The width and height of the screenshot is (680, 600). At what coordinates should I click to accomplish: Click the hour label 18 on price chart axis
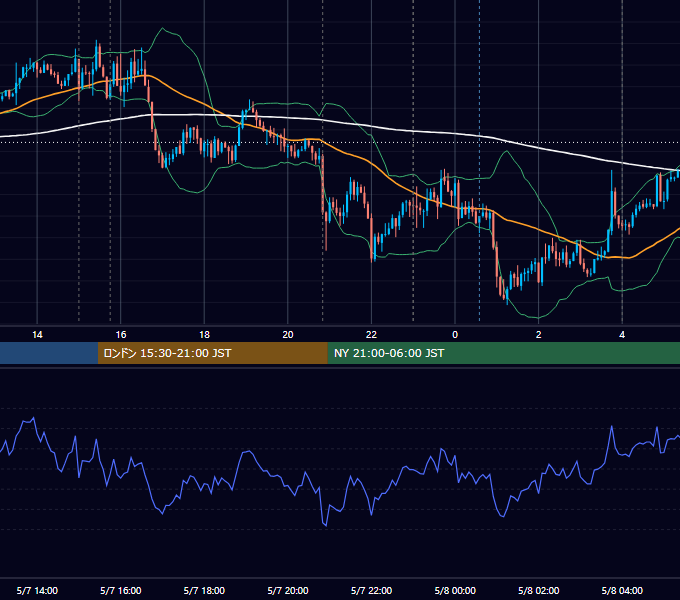[204, 335]
